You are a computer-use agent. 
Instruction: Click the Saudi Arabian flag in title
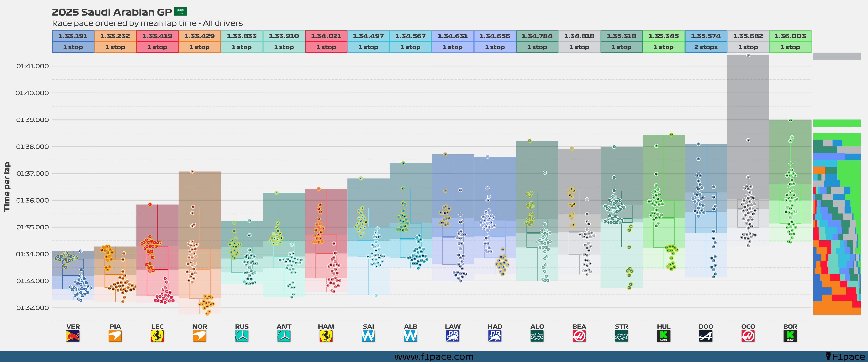coord(180,12)
